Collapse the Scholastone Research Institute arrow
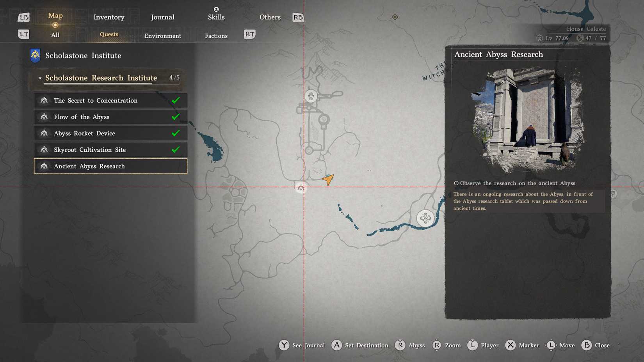The image size is (644, 362). pyautogui.click(x=40, y=78)
